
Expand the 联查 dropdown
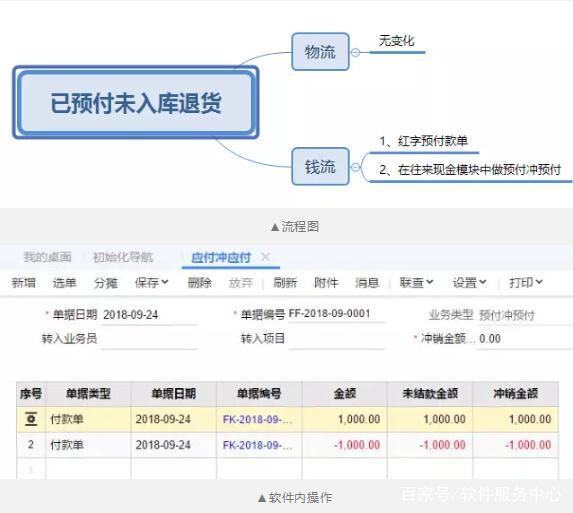pos(416,282)
